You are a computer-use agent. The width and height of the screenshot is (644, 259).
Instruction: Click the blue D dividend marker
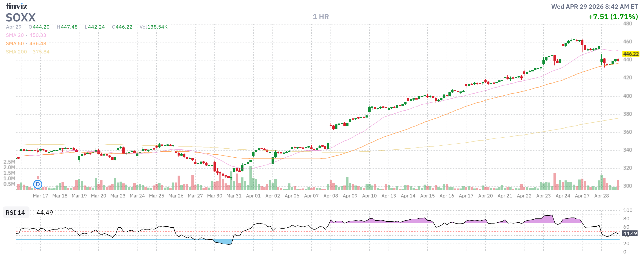[38, 185]
